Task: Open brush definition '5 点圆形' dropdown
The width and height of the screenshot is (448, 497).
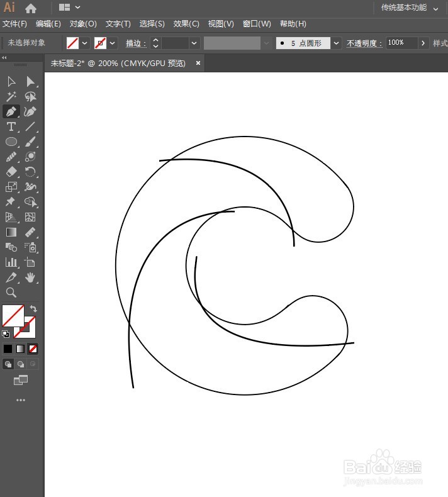Action: pos(336,43)
